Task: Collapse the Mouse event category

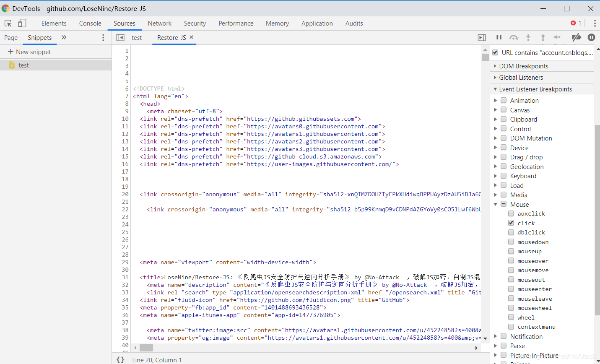Action: tap(496, 205)
